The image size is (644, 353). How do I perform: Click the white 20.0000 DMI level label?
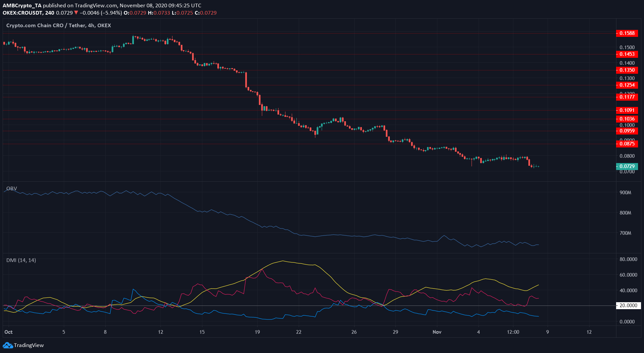click(x=628, y=306)
